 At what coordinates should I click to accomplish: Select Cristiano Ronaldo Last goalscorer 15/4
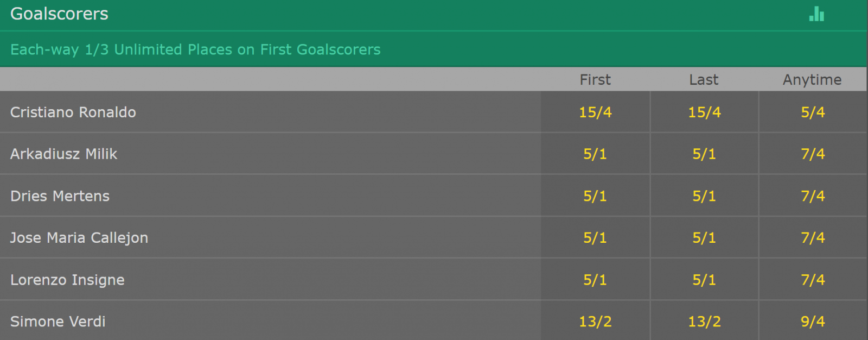[x=704, y=112]
